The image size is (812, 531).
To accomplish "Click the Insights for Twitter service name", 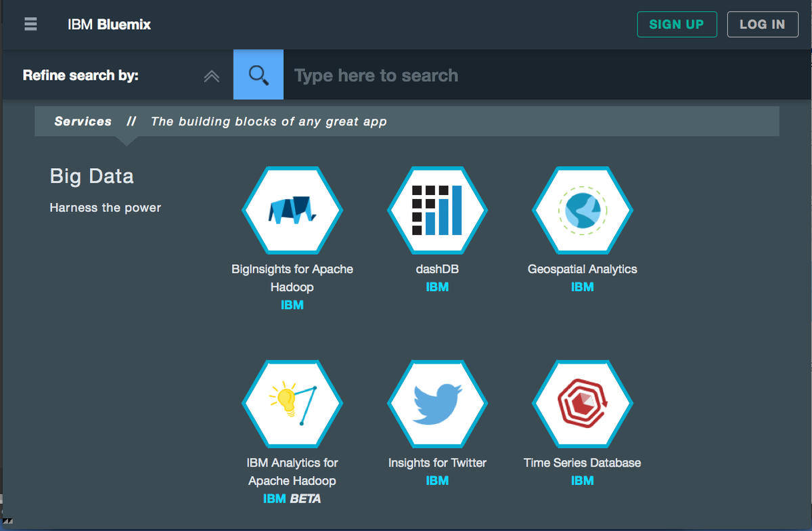I will [x=437, y=463].
